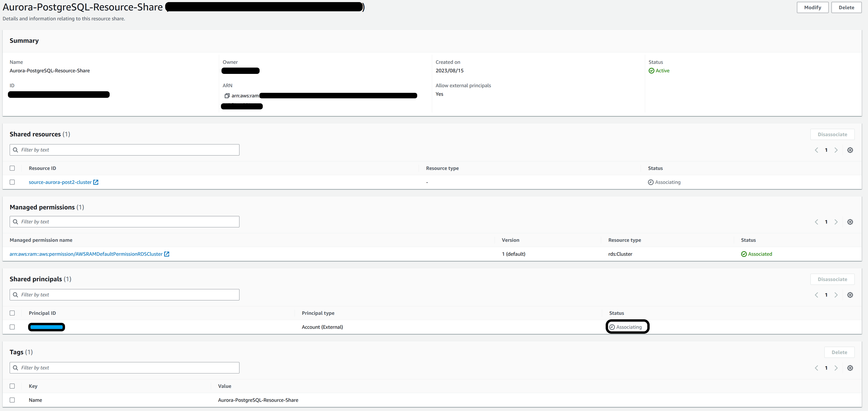Copy the ARN using copy icon
This screenshot has width=868, height=411.
pos(227,96)
